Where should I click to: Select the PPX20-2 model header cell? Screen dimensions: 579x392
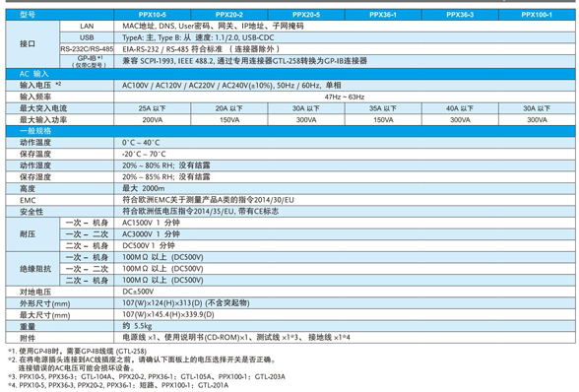[x=228, y=15]
